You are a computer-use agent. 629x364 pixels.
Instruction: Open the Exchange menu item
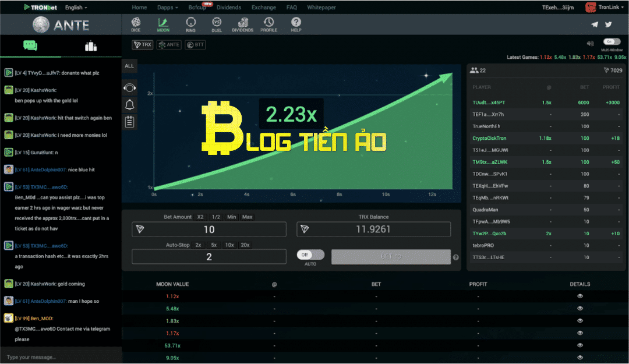coord(264,7)
